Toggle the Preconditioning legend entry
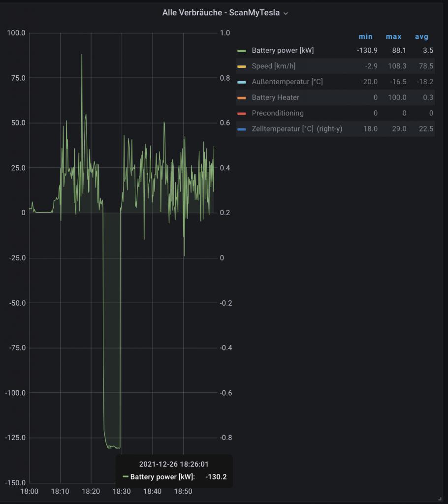This screenshot has height=504, width=448. pos(278,113)
